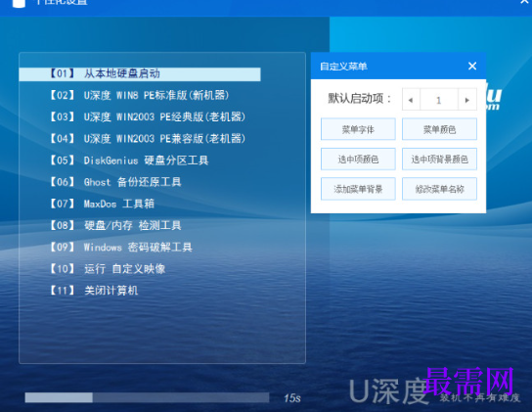Close the 自定义菜单 dialog

click(x=472, y=66)
